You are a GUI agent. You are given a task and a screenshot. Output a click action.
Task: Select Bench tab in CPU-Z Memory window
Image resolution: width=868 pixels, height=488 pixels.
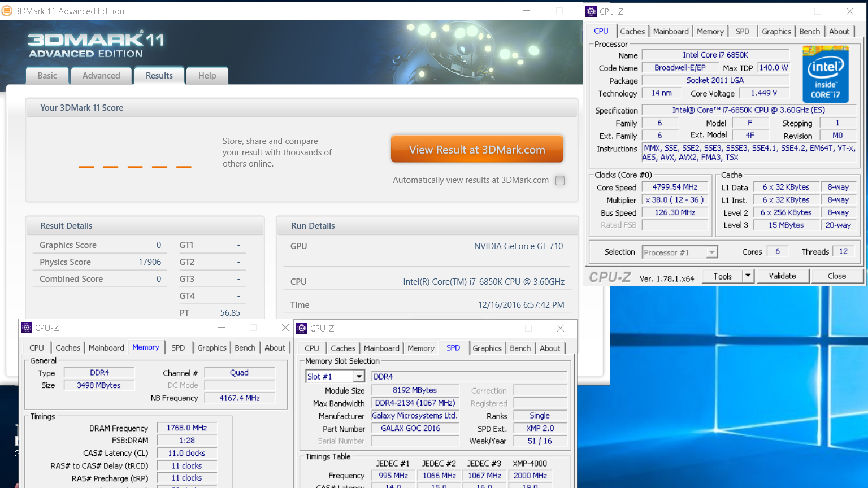point(245,348)
